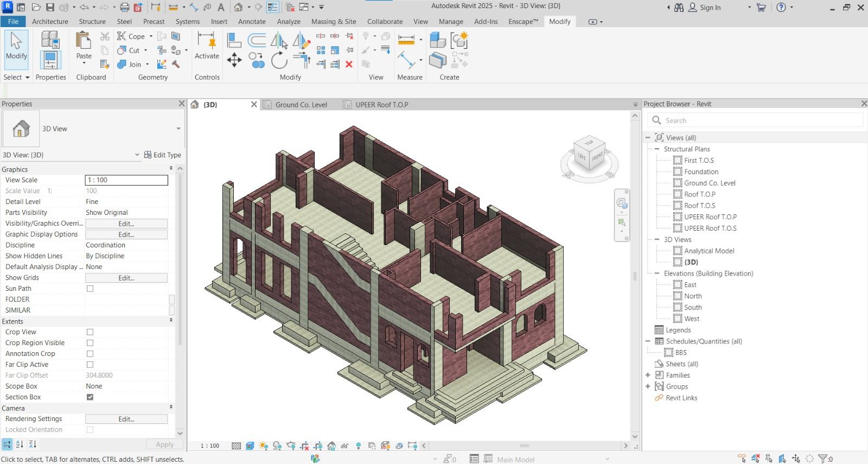Click the Default 3D View house icon
Screen dimensions: 868x464
238,8
